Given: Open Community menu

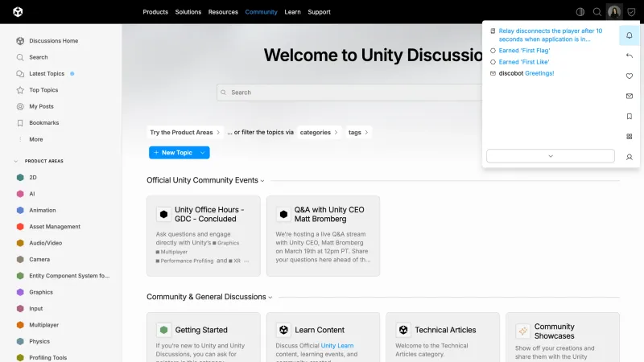Looking at the screenshot, I should tap(261, 12).
